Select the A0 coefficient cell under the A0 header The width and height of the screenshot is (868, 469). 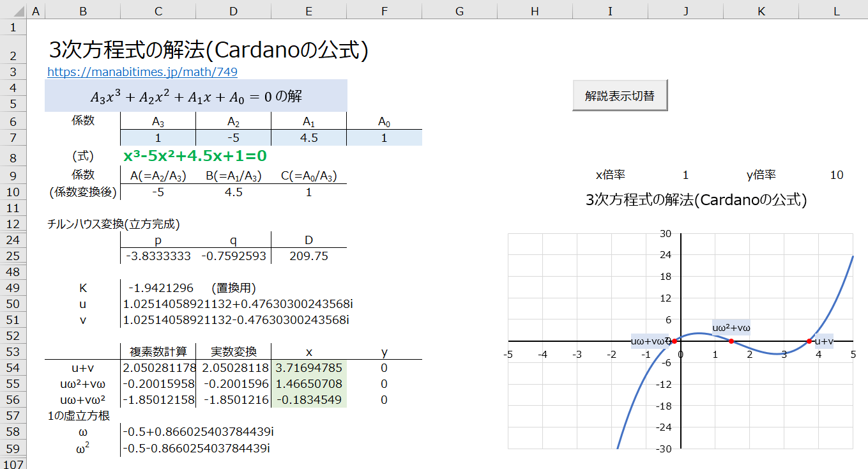(x=384, y=138)
